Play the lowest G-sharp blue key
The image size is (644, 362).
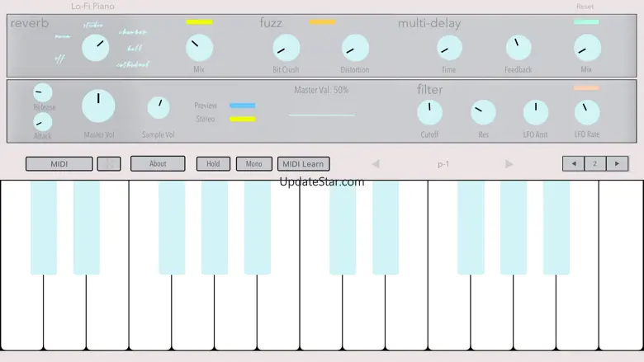tap(215, 228)
